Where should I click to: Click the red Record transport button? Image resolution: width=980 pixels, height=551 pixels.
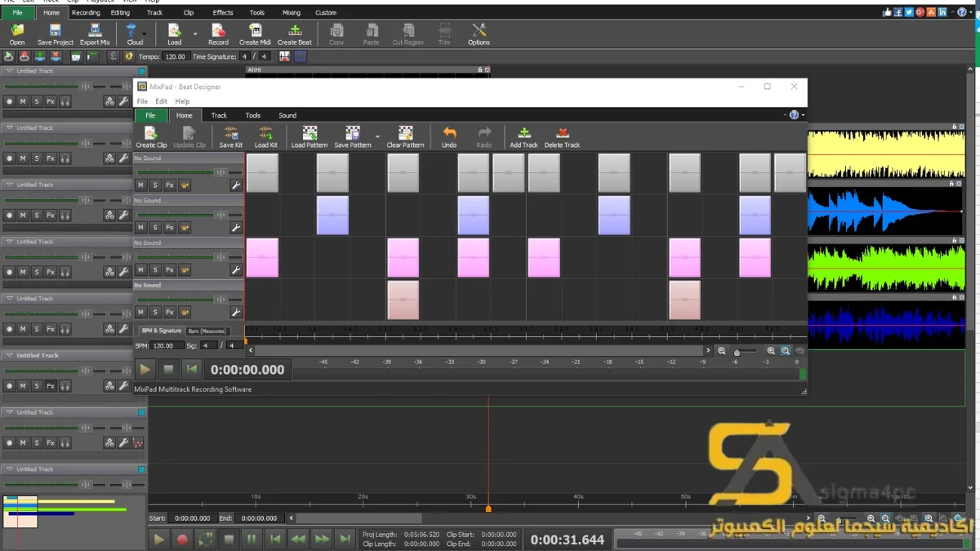point(182,539)
